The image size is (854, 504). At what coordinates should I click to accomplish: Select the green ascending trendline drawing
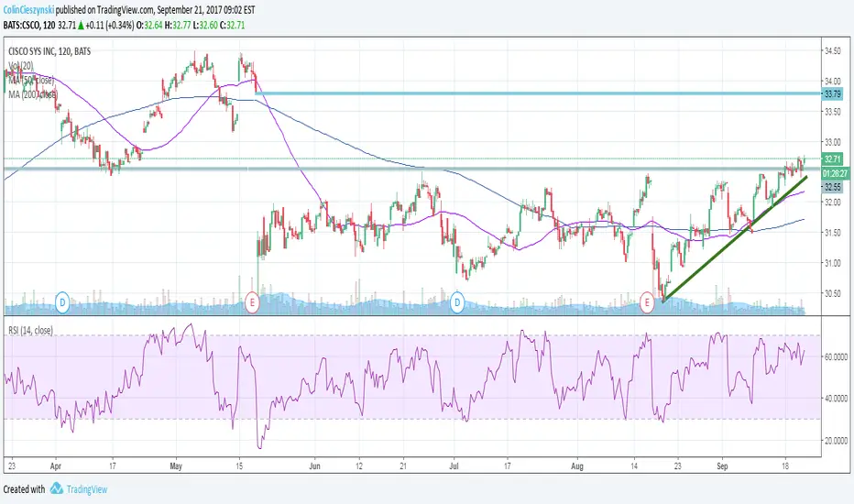point(734,238)
